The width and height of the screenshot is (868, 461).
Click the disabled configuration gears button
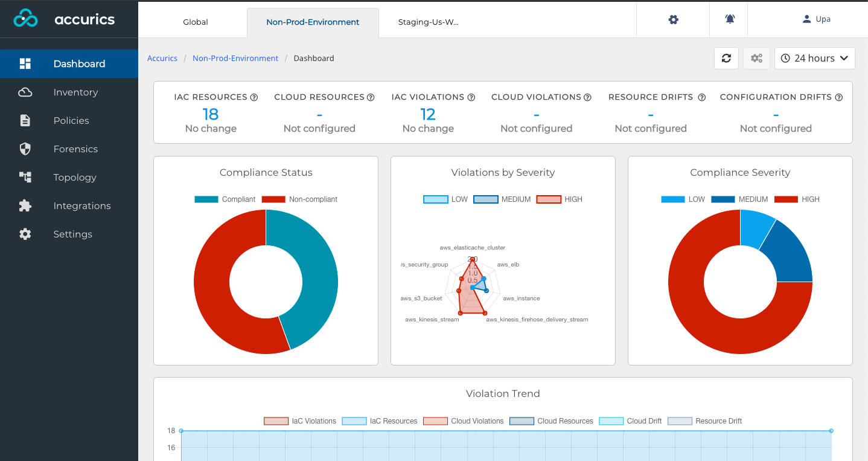click(756, 58)
